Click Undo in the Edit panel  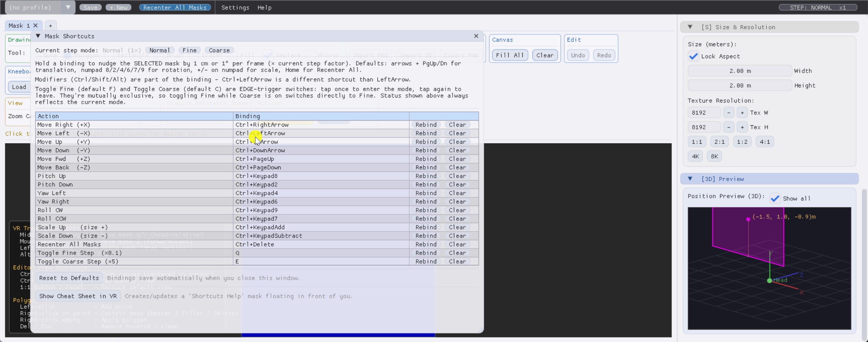click(578, 55)
